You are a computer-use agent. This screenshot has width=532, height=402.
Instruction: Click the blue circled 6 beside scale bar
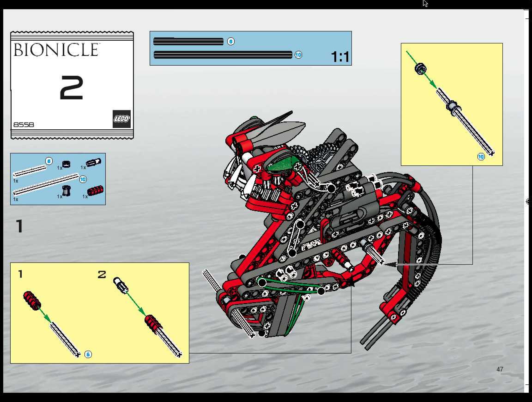[x=231, y=42]
